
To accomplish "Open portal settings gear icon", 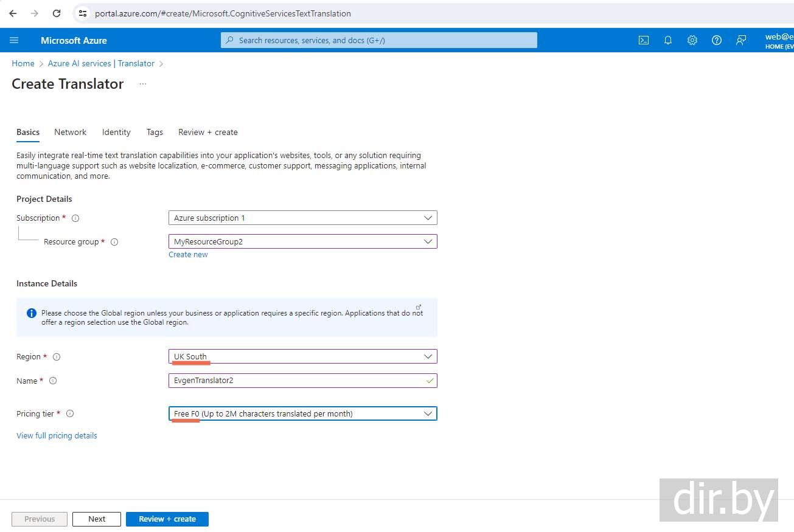I will (692, 40).
